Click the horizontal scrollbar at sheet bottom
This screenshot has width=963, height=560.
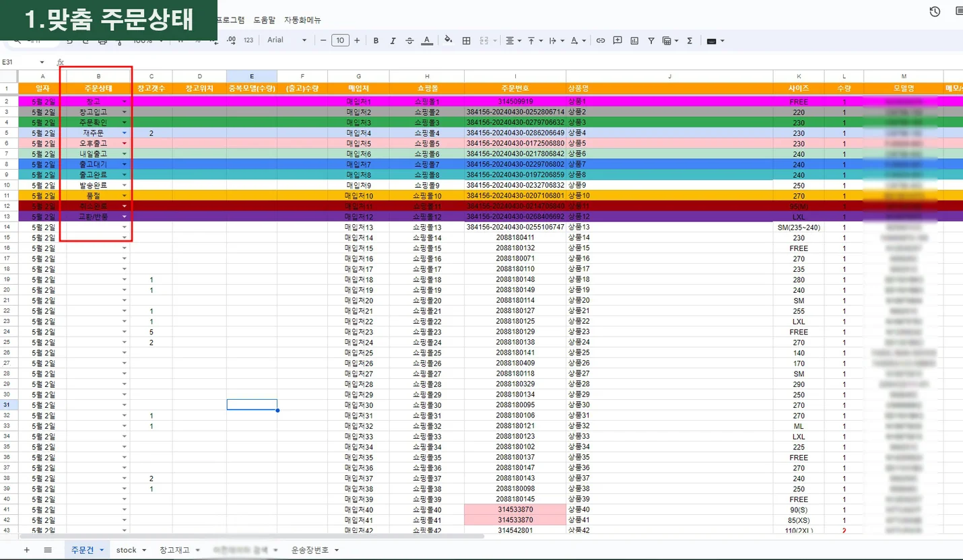pyautogui.click(x=252, y=536)
